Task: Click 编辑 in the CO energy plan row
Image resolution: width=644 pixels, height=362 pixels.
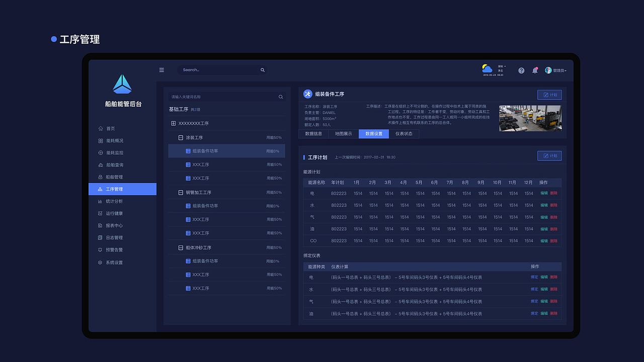Action: pos(544,241)
